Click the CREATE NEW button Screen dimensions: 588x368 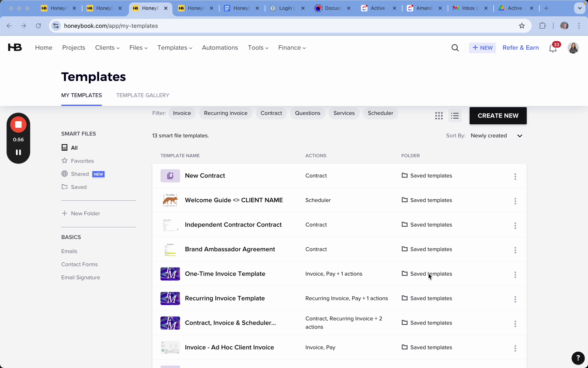tap(498, 116)
